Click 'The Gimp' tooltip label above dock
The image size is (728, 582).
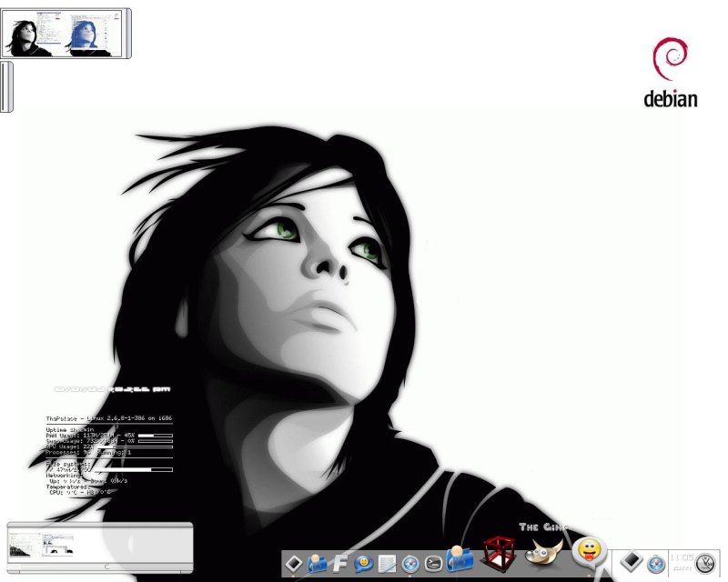(x=543, y=527)
